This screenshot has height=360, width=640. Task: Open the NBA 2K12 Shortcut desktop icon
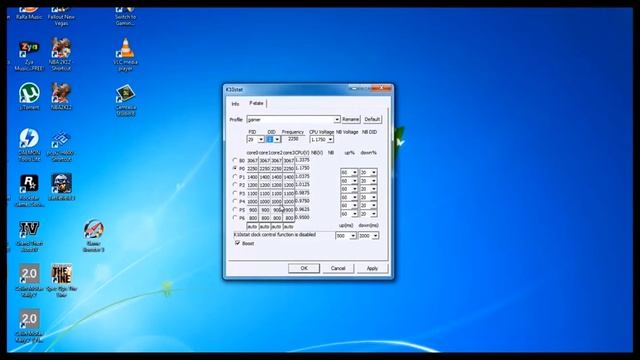coord(61,54)
